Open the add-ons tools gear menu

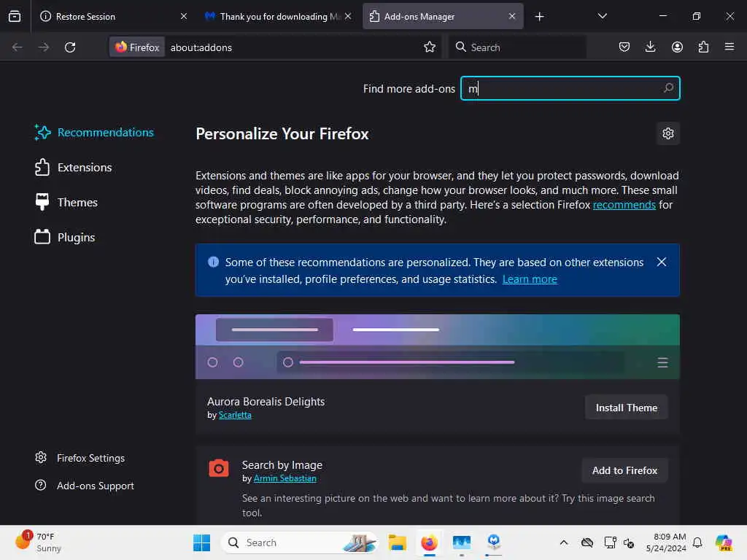(x=668, y=133)
